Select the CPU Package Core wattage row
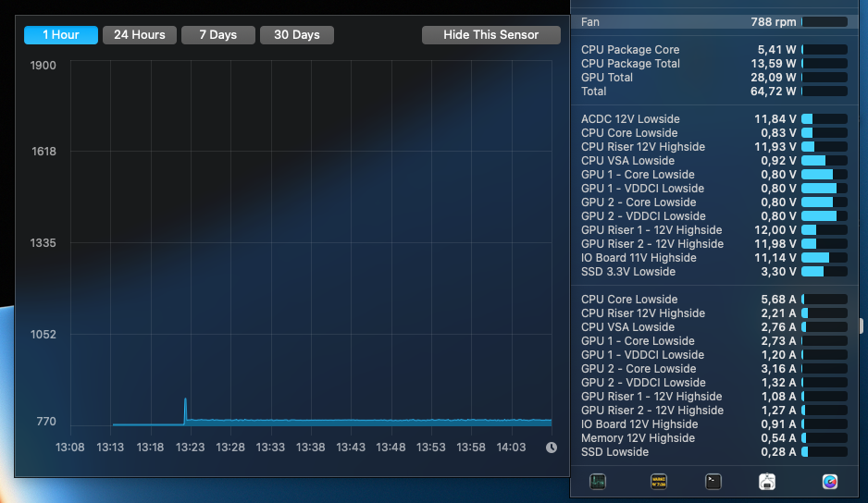Image resolution: width=868 pixels, height=503 pixels. 714,50
